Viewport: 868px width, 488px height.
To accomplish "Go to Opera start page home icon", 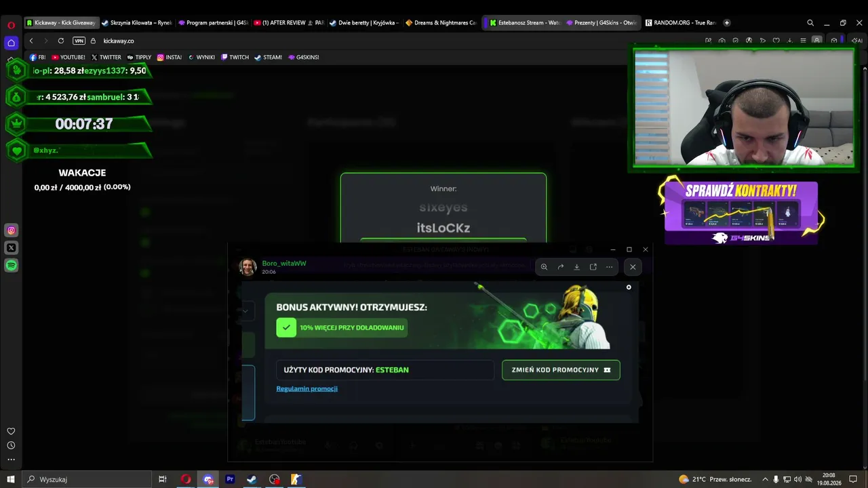I will click(11, 43).
